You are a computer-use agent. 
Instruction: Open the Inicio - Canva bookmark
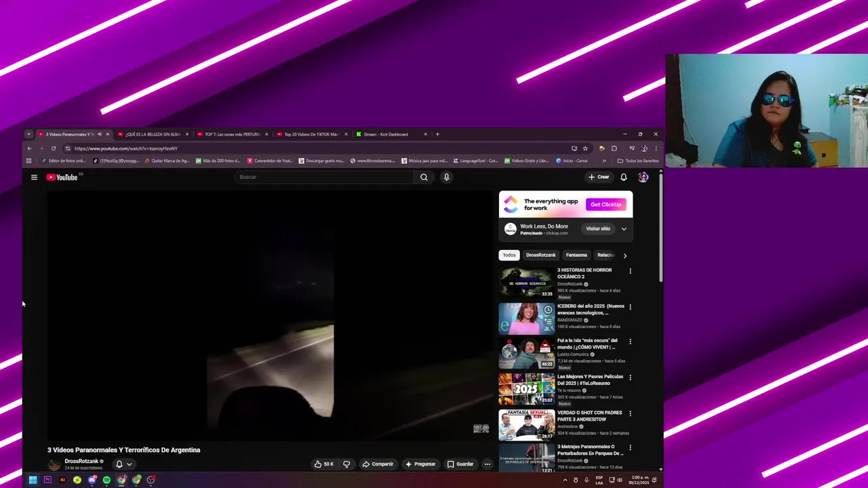572,161
